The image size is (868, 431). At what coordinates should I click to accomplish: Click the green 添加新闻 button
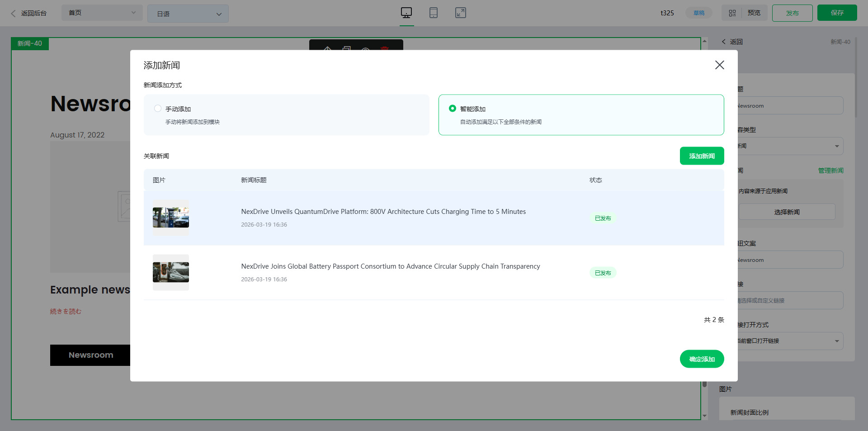[702, 156]
